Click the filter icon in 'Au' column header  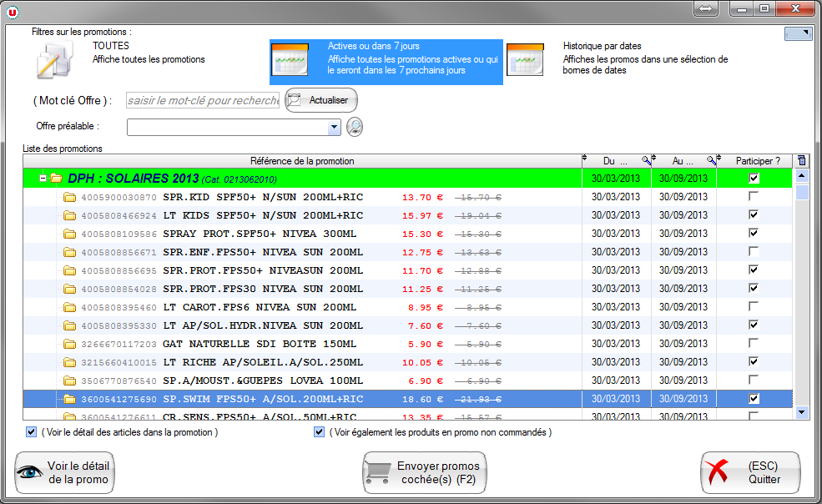(x=711, y=160)
